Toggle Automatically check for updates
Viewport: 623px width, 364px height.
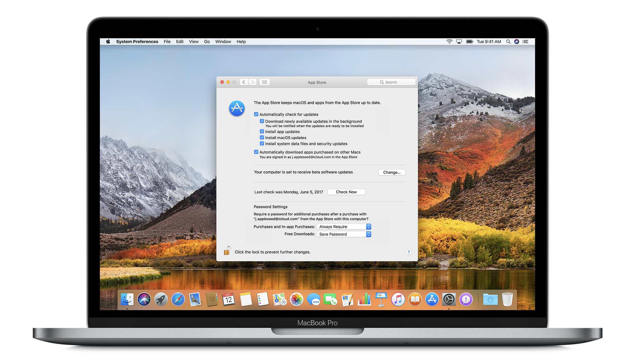(x=256, y=113)
